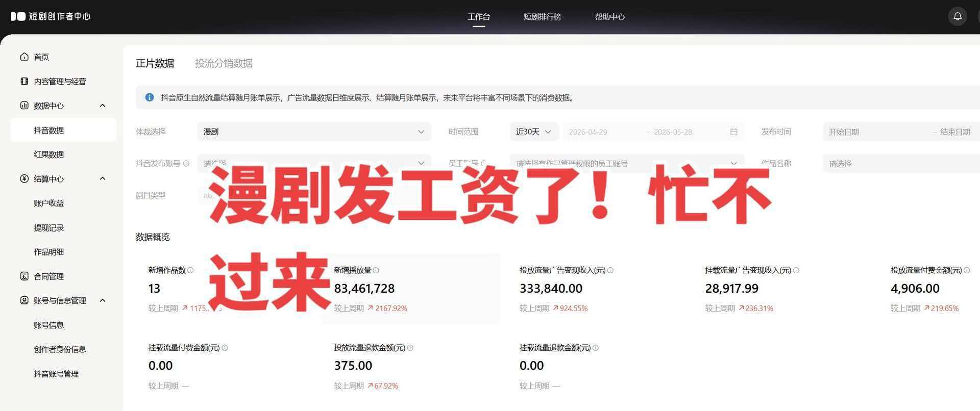Click end date field 2026-05-28

coord(673,132)
